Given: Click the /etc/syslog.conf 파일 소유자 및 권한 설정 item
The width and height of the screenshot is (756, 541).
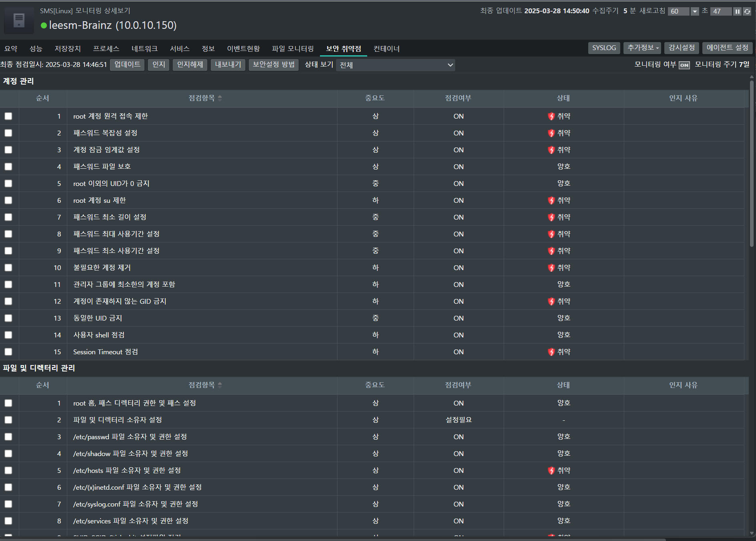Looking at the screenshot, I should pyautogui.click(x=135, y=504).
